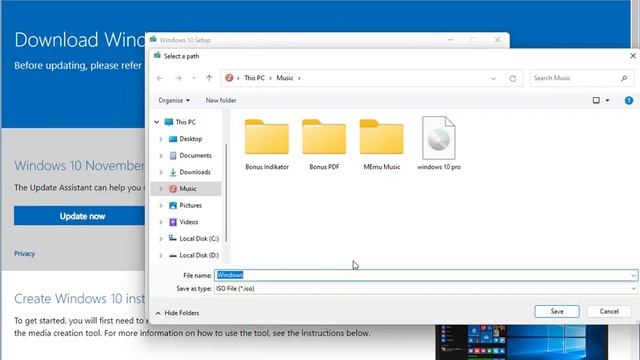This screenshot has height=360, width=640.
Task: Go up one folder level
Action: pos(209,78)
